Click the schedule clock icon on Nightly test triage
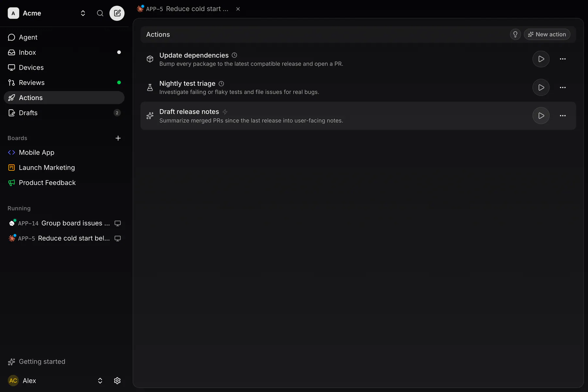 click(221, 84)
